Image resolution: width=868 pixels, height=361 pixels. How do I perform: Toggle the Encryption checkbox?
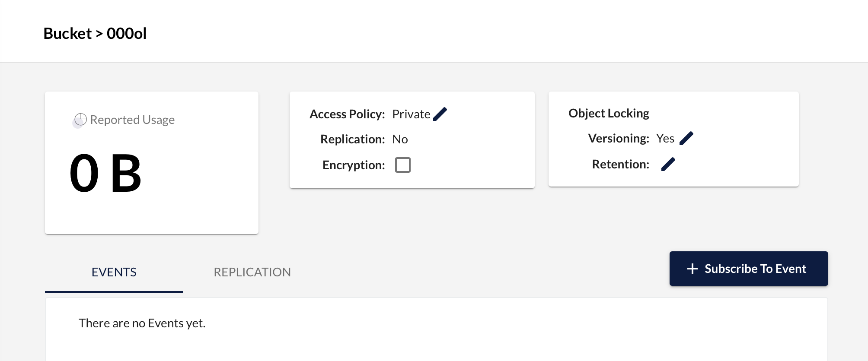point(403,165)
